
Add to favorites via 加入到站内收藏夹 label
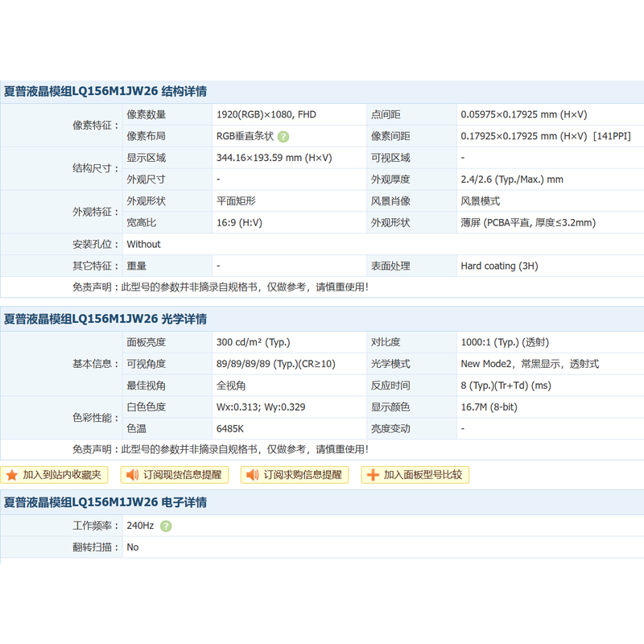[x=62, y=475]
